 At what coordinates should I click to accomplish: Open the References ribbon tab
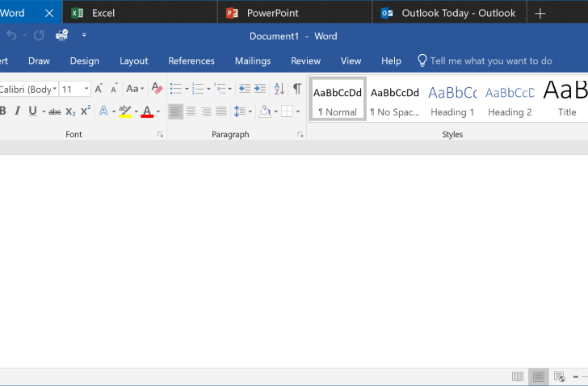[191, 61]
